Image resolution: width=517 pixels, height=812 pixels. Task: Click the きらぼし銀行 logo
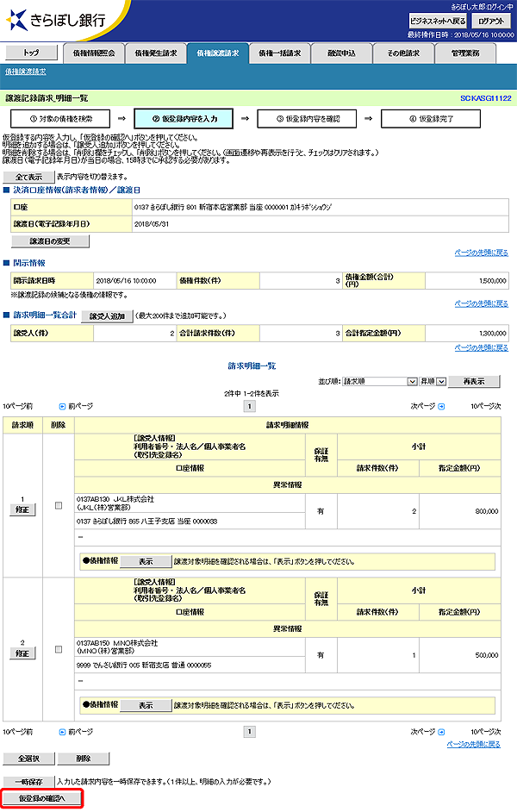(55, 20)
